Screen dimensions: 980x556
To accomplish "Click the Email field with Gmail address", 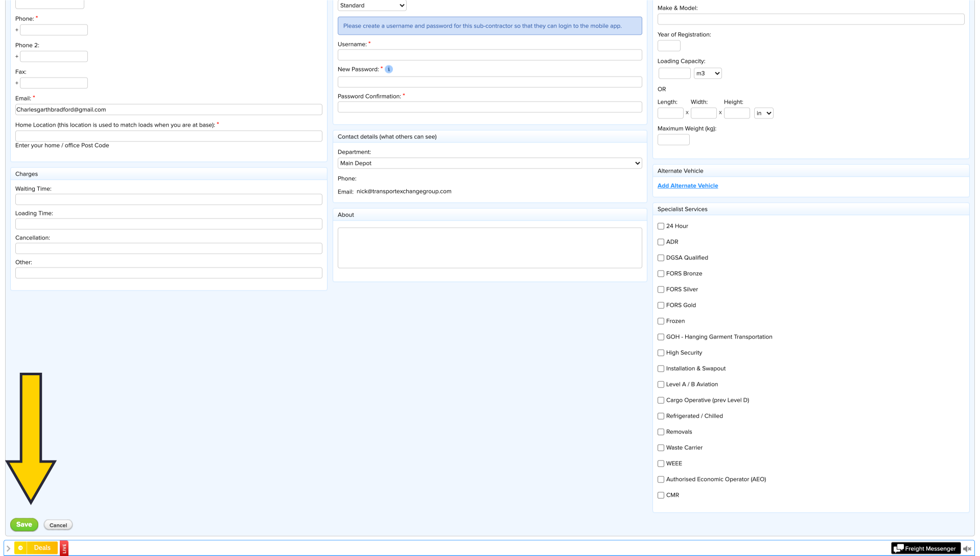I will [169, 110].
